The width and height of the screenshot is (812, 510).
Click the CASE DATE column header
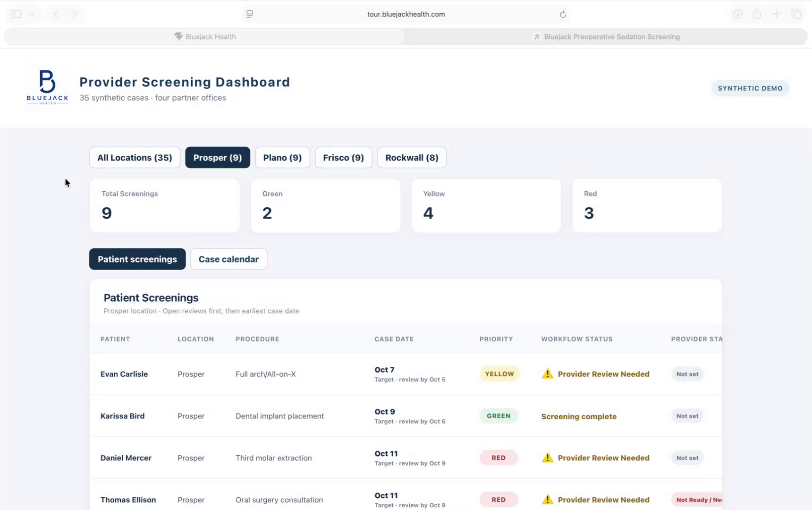point(394,339)
